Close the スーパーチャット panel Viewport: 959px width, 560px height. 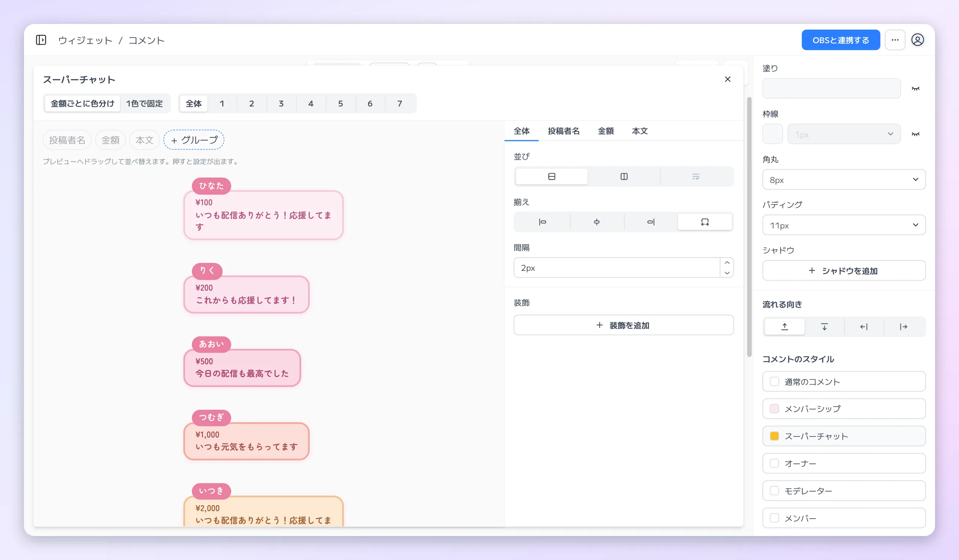click(x=727, y=79)
